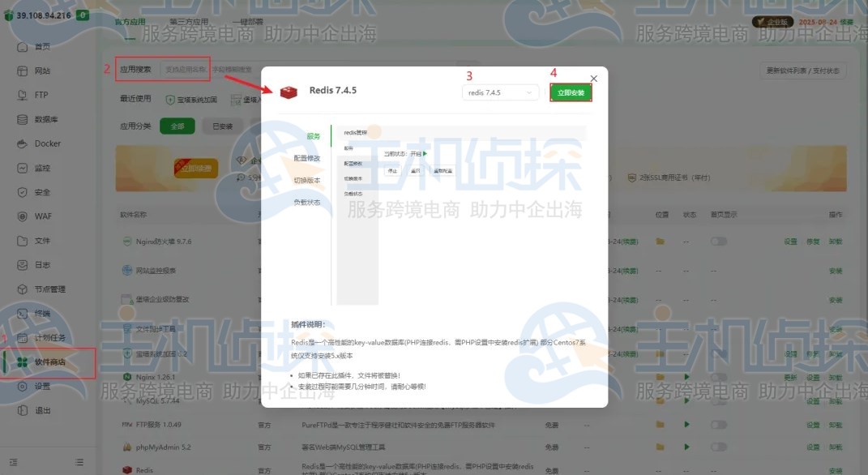Viewport: 868px width, 475px height.
Task: Click the green running-status triangle for Nginx
Action: 686,376
